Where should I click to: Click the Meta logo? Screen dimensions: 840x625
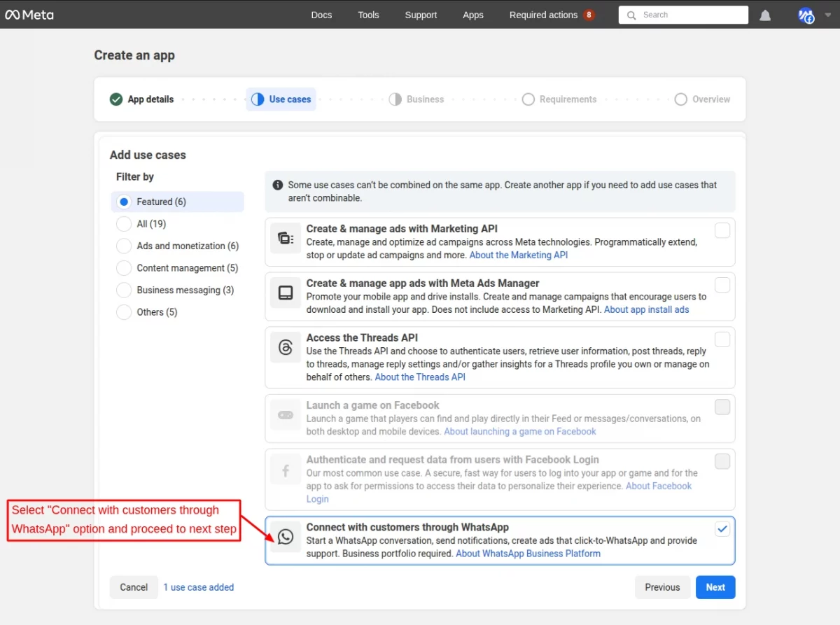(29, 15)
